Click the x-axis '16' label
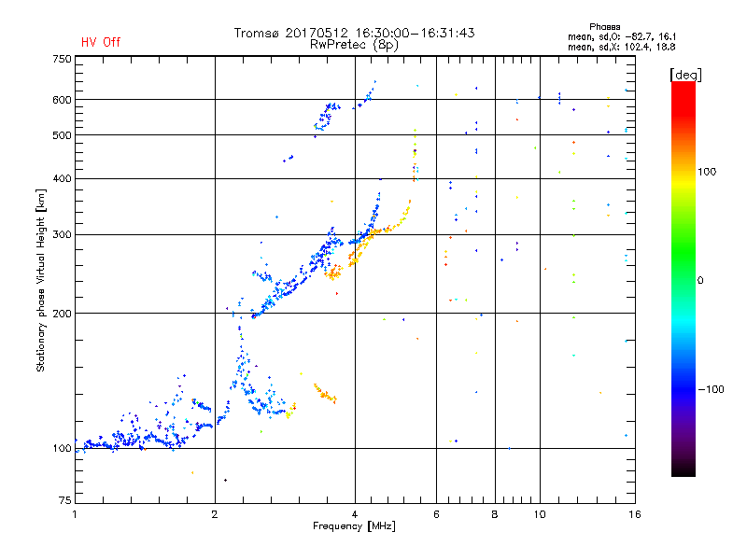The height and width of the screenshot is (560, 747). [635, 514]
